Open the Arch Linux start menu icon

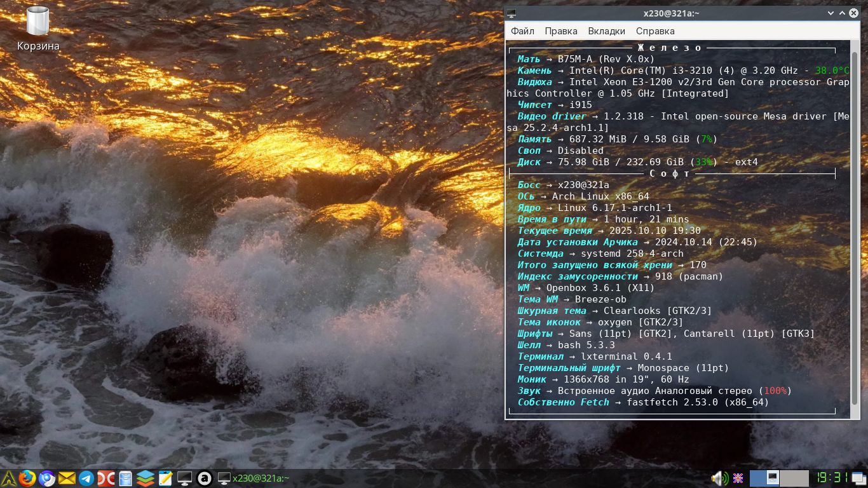click(x=8, y=478)
